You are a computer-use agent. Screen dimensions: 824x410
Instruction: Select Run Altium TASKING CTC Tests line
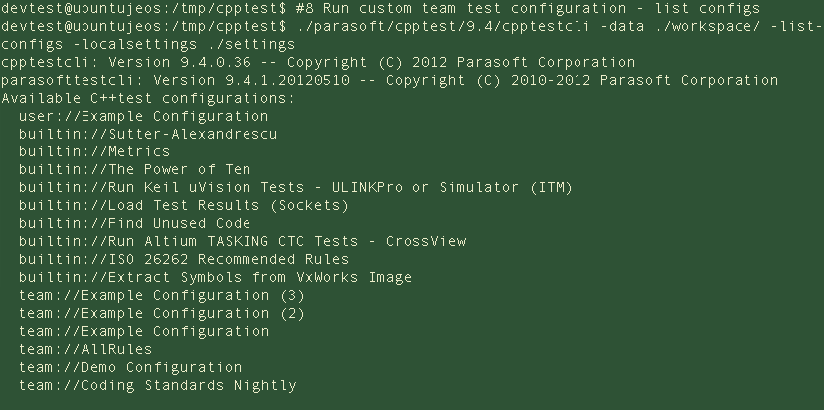242,241
